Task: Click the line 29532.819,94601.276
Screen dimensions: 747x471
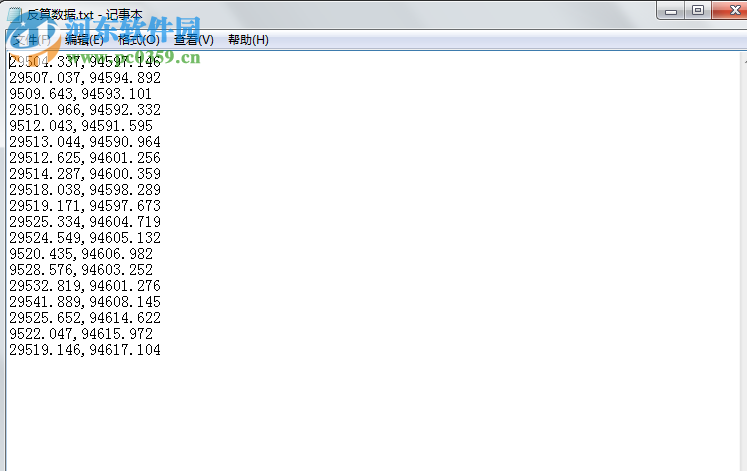Action: [x=85, y=286]
